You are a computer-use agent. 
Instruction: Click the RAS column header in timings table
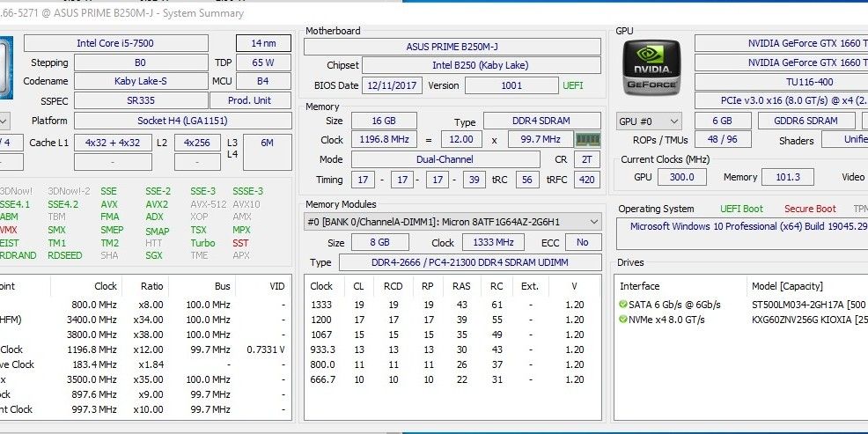point(461,286)
